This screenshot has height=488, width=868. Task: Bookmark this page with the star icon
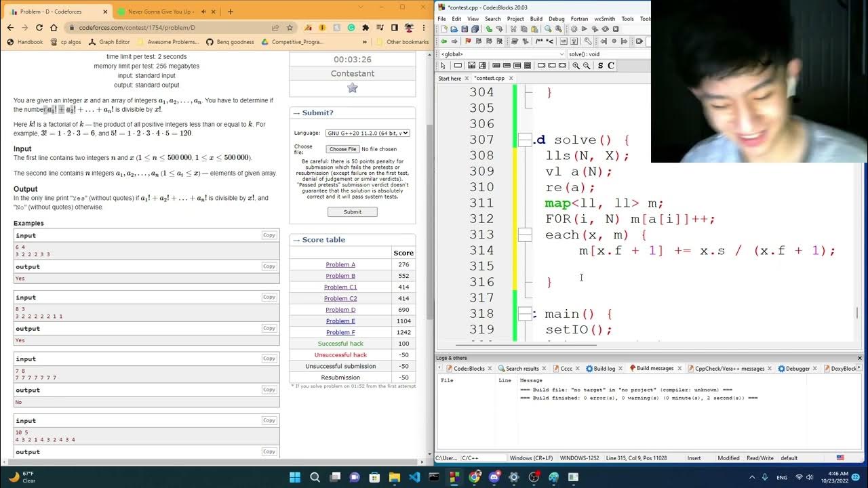click(x=290, y=28)
